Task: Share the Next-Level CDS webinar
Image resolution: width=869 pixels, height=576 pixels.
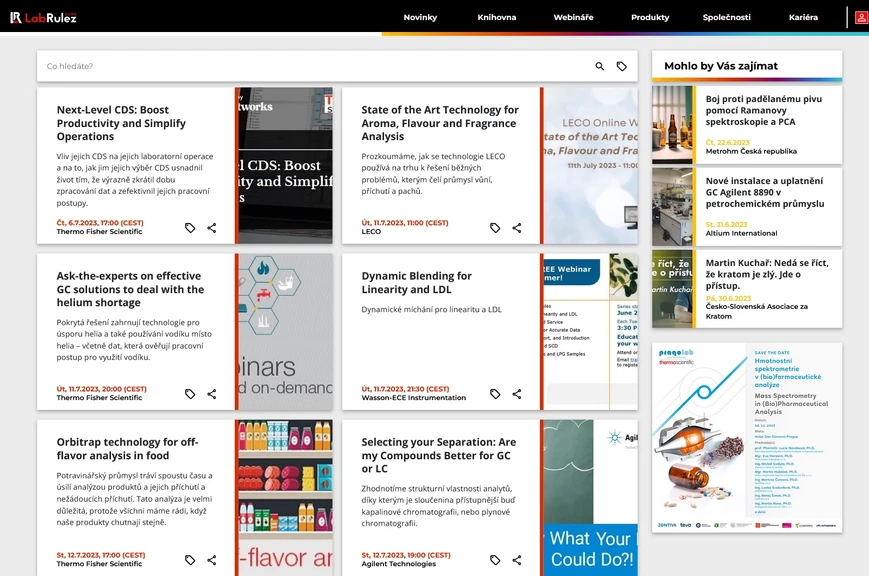Action: coord(212,228)
